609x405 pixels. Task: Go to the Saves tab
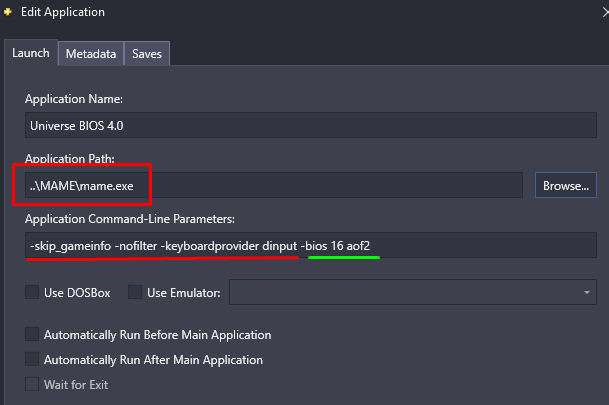tap(147, 54)
